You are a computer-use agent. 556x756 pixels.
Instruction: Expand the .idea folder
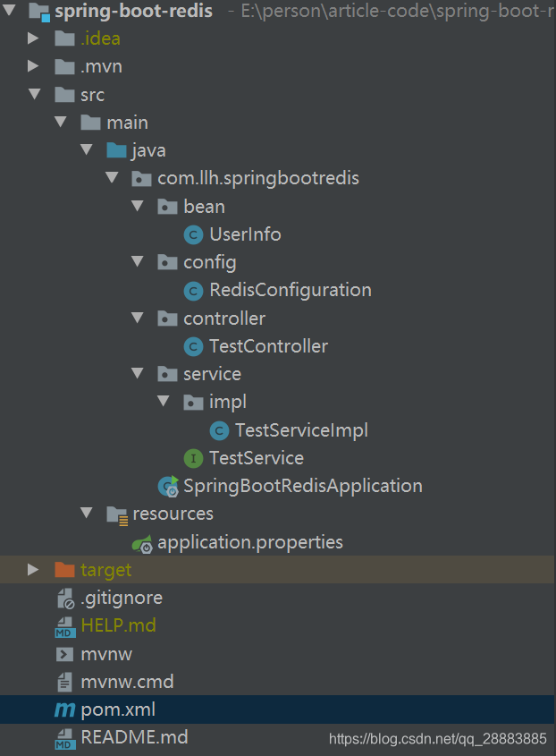point(33,38)
